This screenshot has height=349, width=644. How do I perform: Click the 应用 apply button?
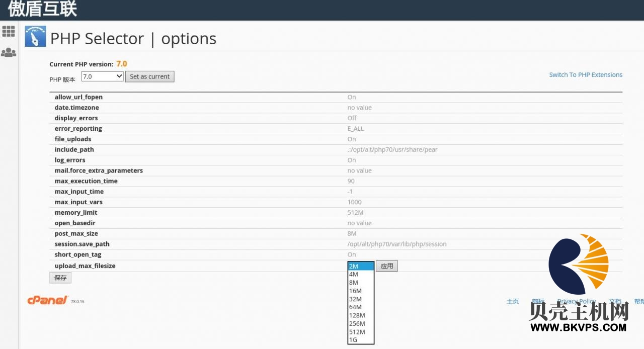pos(387,266)
